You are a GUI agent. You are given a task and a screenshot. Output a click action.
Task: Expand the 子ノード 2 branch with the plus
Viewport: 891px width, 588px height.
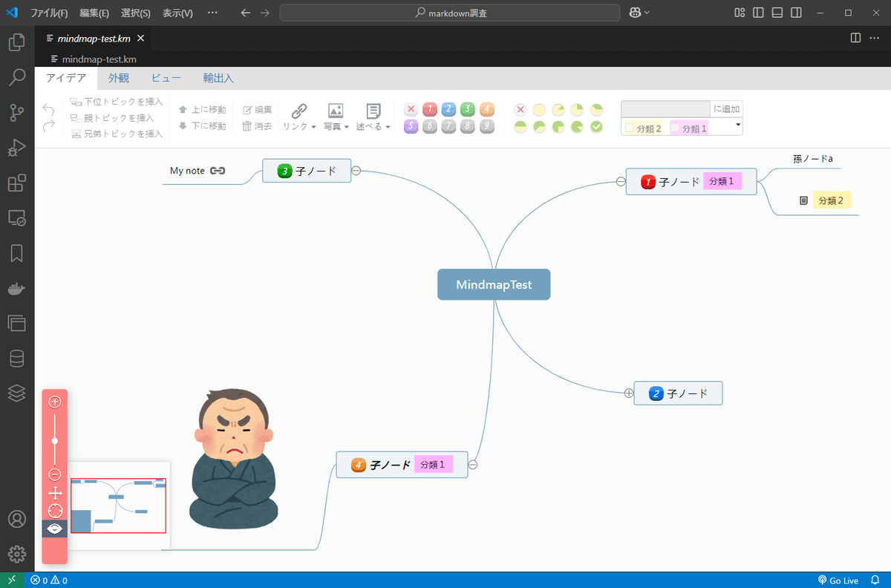tap(628, 393)
